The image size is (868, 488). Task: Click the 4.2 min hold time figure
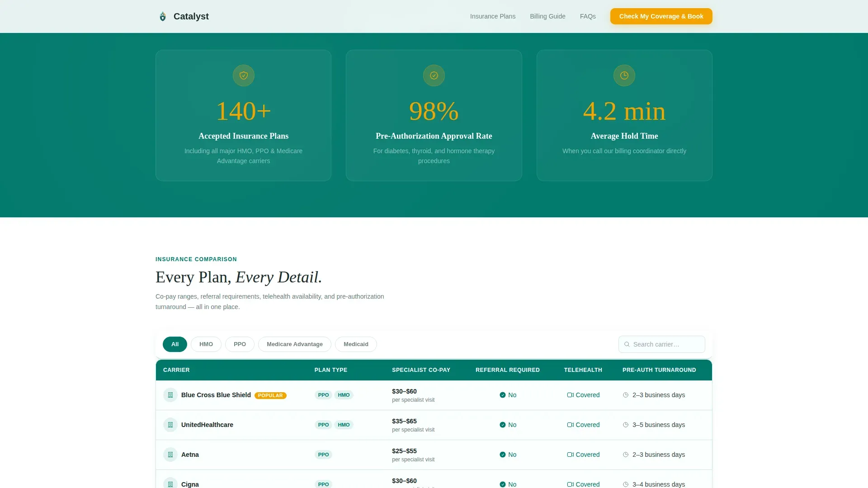(x=624, y=111)
